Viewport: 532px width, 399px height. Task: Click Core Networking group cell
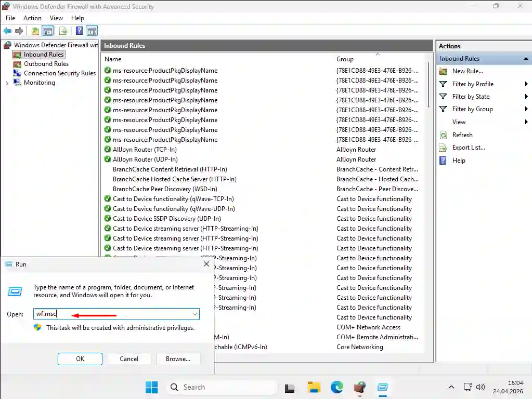(360, 347)
